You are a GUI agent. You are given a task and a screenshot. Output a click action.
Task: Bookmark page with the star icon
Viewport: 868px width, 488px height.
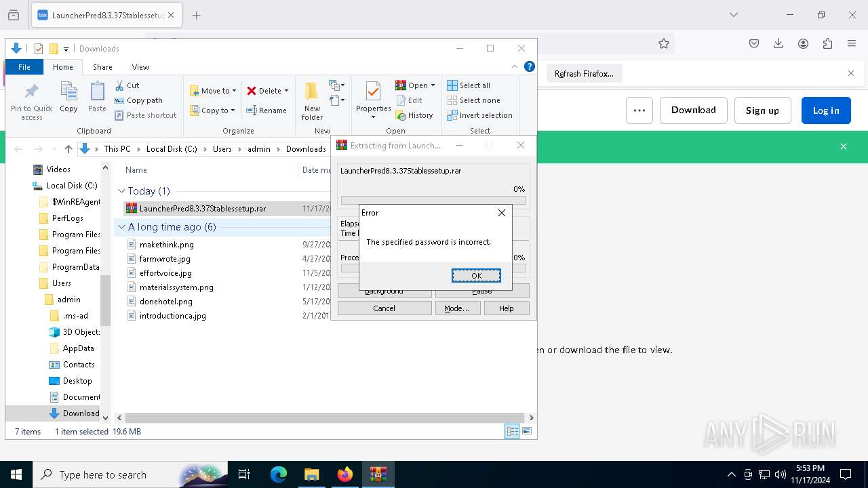(664, 43)
